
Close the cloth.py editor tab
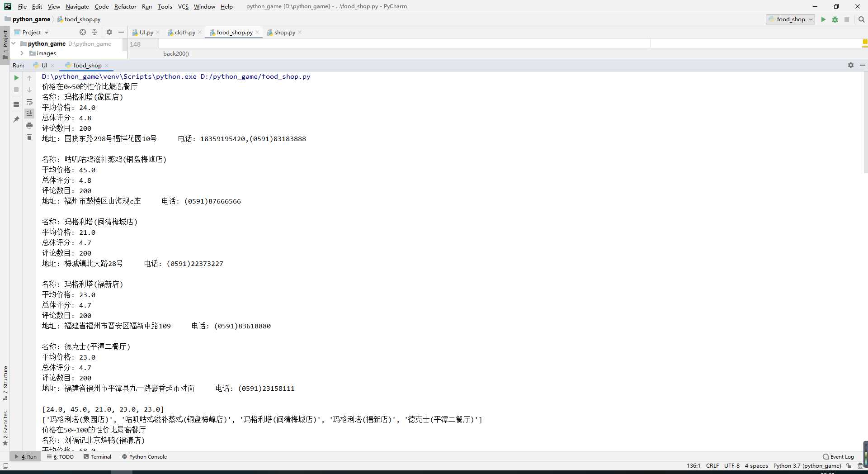tap(200, 32)
